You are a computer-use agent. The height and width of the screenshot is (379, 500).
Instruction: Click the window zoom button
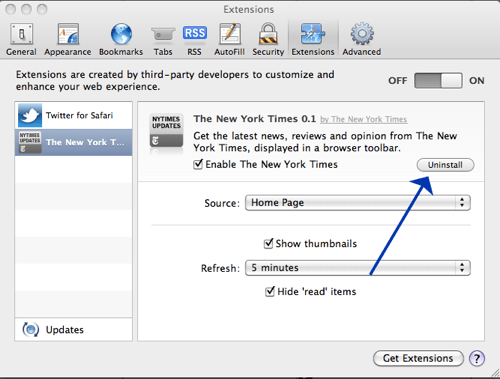click(x=42, y=9)
